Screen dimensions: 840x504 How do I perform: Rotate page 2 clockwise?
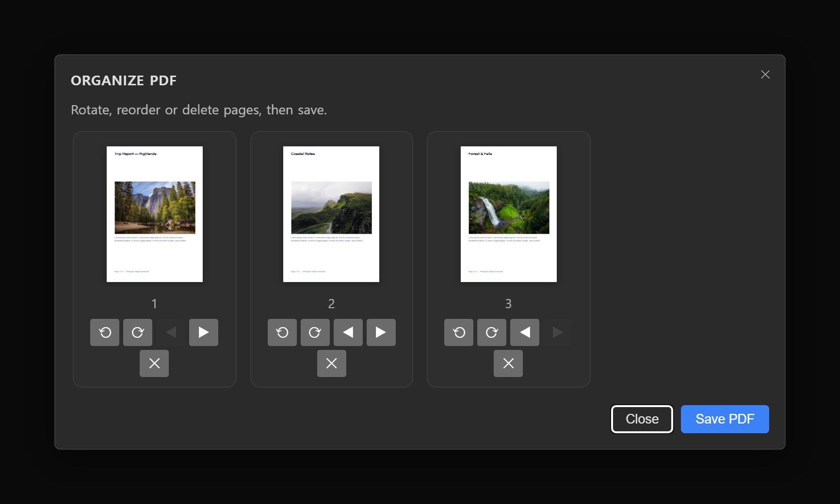(315, 332)
